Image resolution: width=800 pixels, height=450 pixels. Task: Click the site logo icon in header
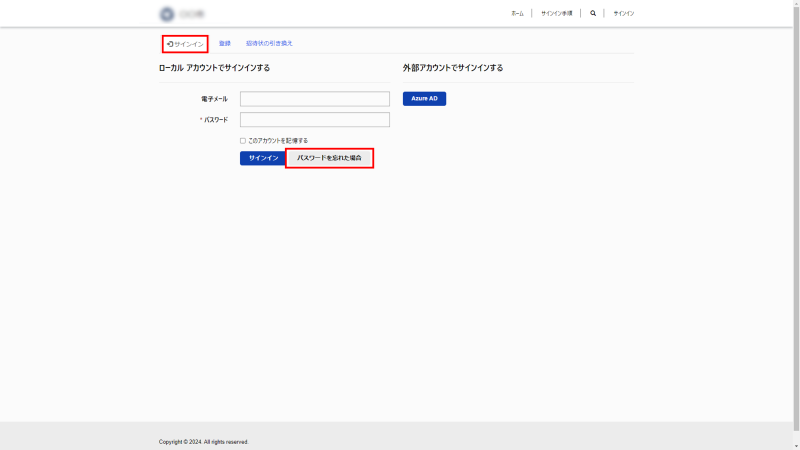coord(166,14)
